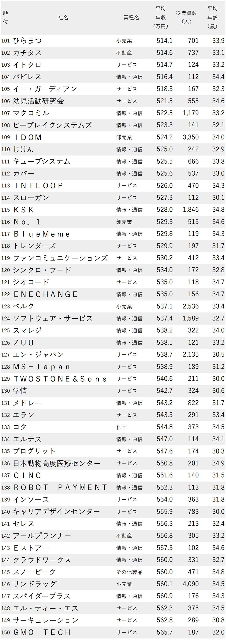Click the 社名 column header
This screenshot has height=644, width=226.
(63, 17)
